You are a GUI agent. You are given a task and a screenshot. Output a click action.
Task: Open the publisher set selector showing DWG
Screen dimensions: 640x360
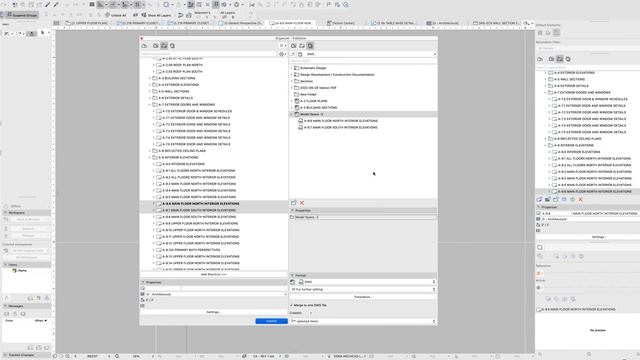(371, 54)
